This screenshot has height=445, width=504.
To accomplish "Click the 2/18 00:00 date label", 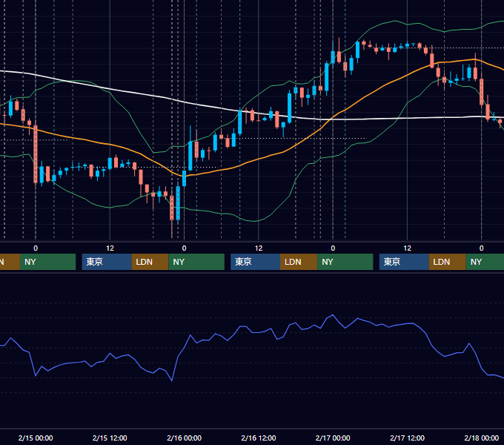I will pyautogui.click(x=482, y=438).
